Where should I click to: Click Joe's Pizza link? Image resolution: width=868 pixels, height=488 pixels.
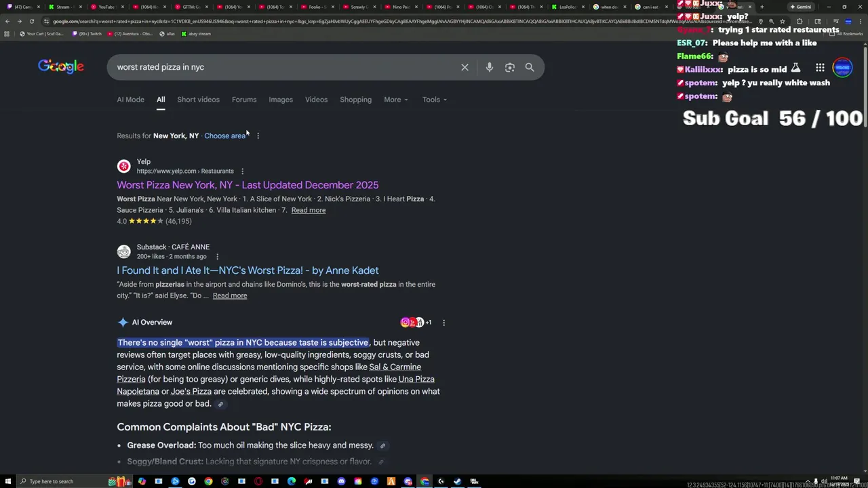pyautogui.click(x=191, y=392)
